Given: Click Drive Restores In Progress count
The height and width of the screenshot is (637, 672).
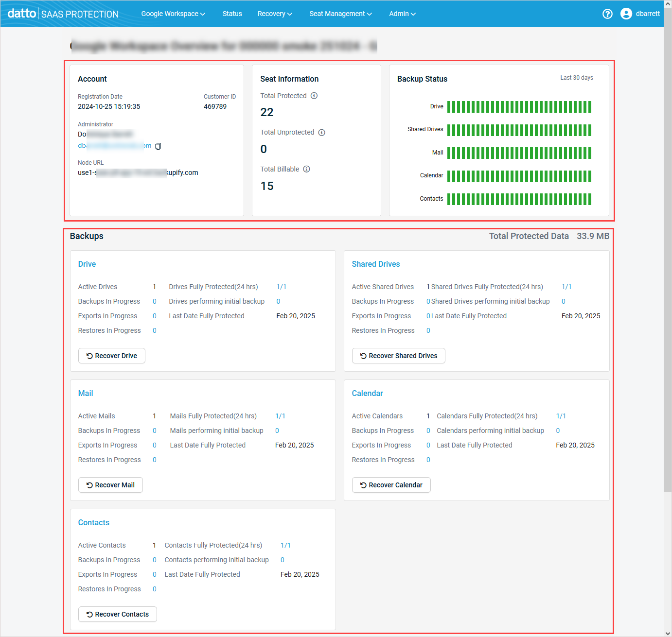Looking at the screenshot, I should point(155,330).
